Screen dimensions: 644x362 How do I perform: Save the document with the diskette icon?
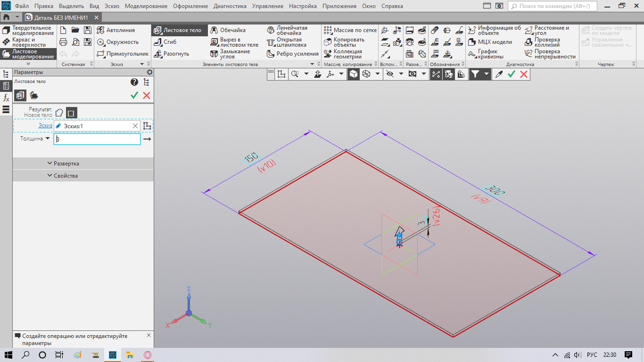tap(87, 30)
